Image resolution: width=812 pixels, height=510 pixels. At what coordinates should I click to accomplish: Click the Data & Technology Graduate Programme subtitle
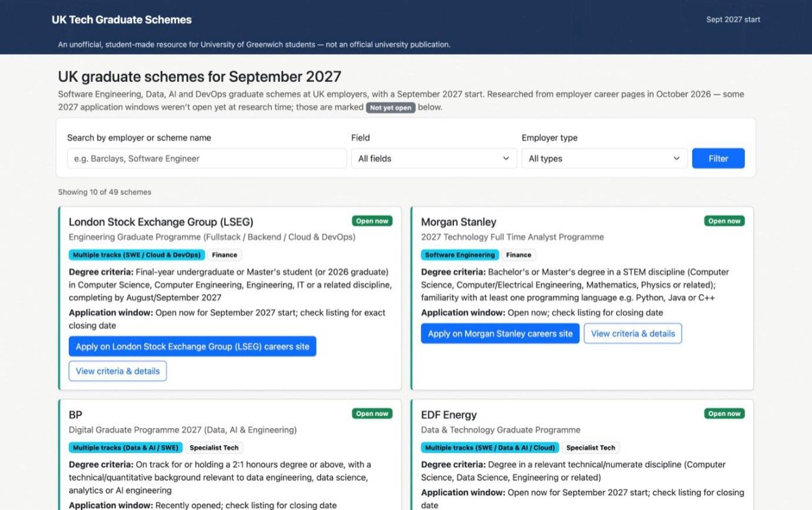pos(501,430)
